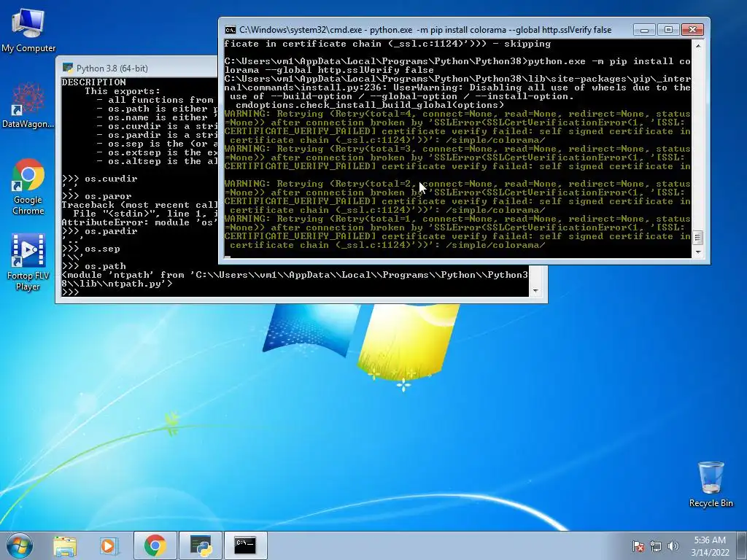Image resolution: width=747 pixels, height=560 pixels.
Task: Click the 'Retry(total=1' warning line
Action: [x=457, y=219]
